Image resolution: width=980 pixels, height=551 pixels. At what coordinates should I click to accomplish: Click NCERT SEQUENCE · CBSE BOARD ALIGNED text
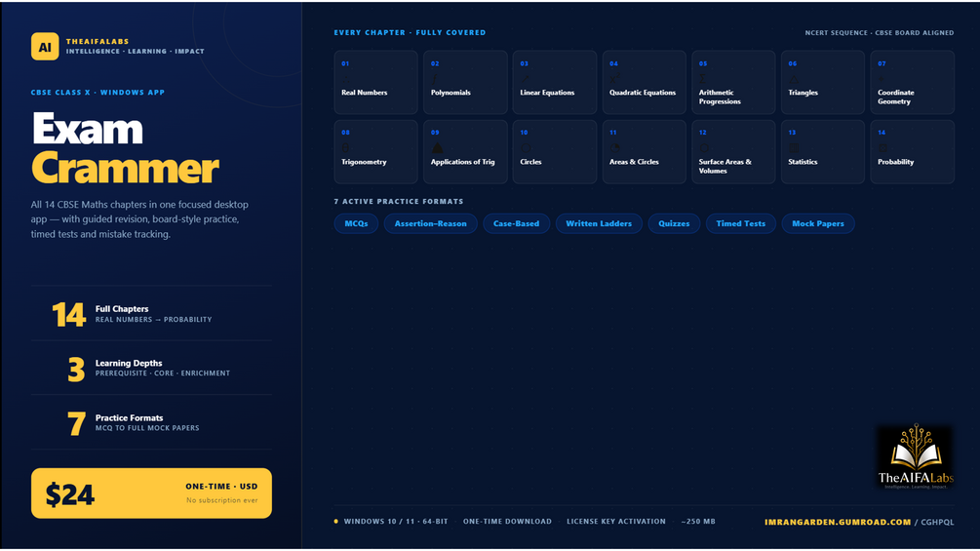click(880, 32)
